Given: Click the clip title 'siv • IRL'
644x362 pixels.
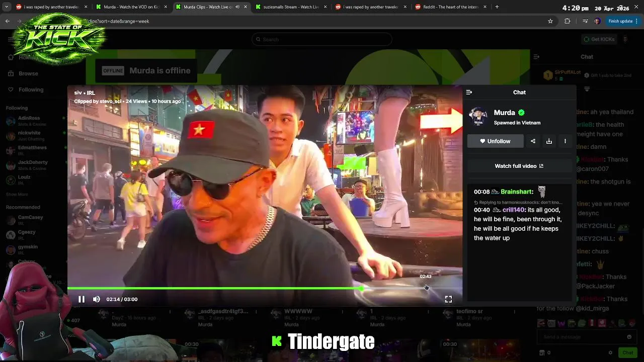Looking at the screenshot, I should 85,93.
